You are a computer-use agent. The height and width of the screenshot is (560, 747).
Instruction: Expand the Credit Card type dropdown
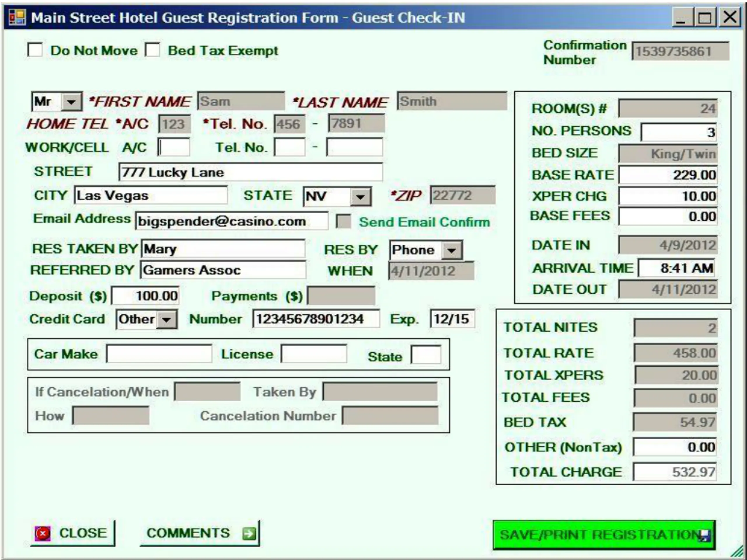click(167, 319)
